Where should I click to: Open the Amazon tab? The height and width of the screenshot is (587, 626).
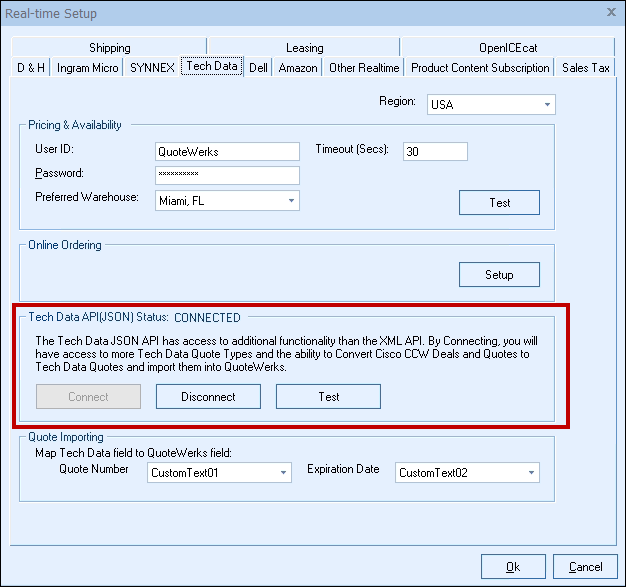click(x=298, y=67)
